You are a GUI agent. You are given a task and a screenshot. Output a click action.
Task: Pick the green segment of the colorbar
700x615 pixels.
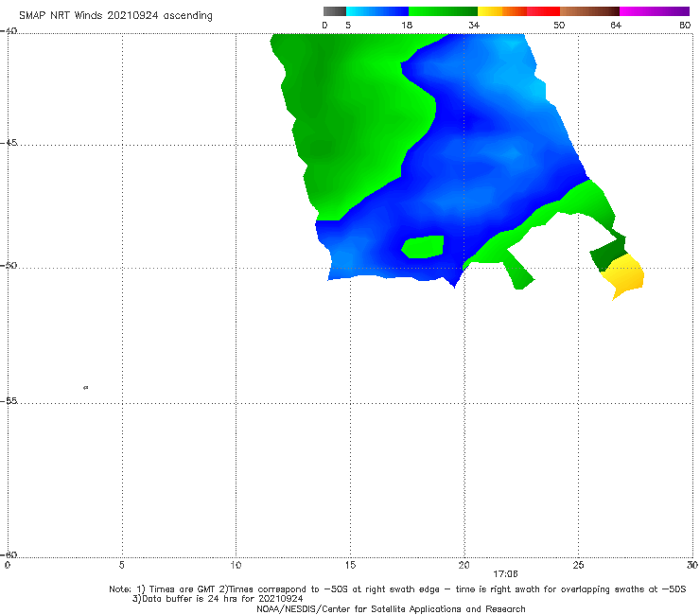click(x=443, y=11)
